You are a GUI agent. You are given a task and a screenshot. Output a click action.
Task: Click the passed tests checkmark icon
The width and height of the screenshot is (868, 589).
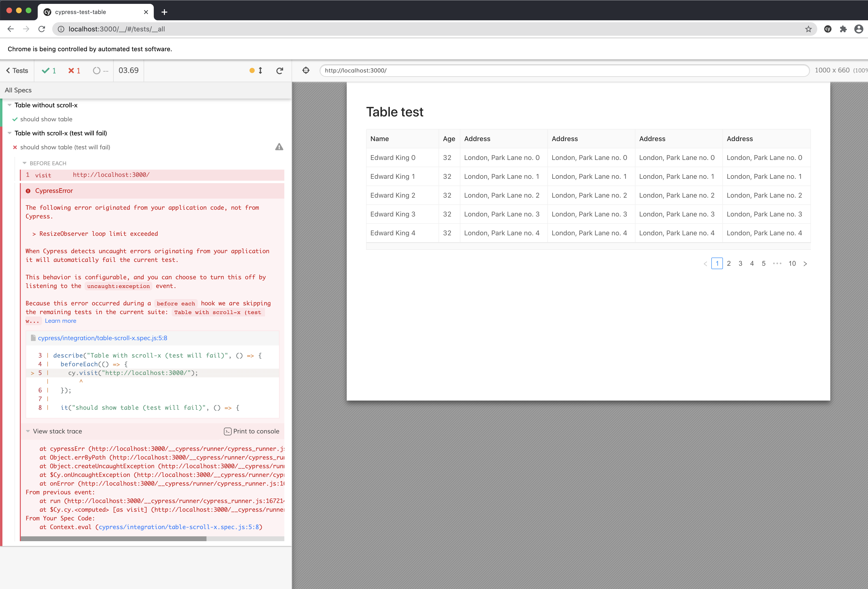46,70
